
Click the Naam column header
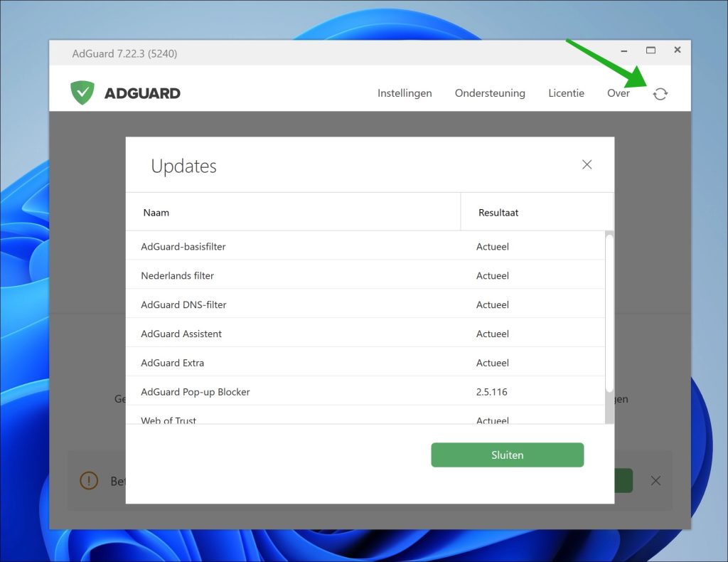(156, 212)
